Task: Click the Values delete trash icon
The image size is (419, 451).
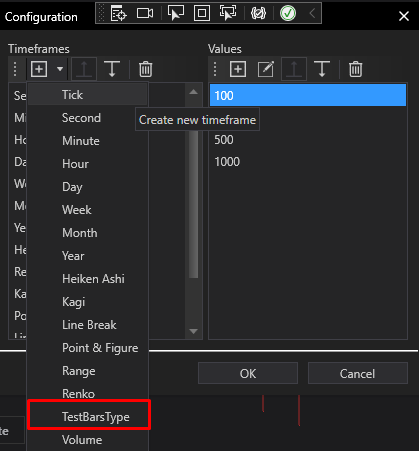Action: (x=355, y=69)
